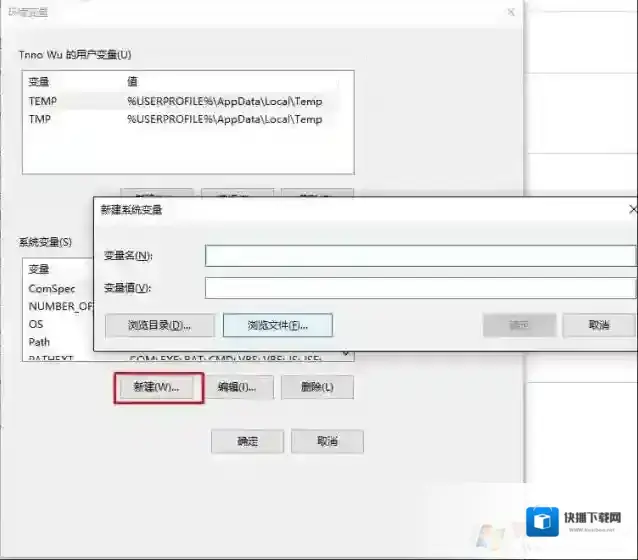The height and width of the screenshot is (560, 638).
Task: Click the 变量 header in system variables list
Action: pos(39,269)
